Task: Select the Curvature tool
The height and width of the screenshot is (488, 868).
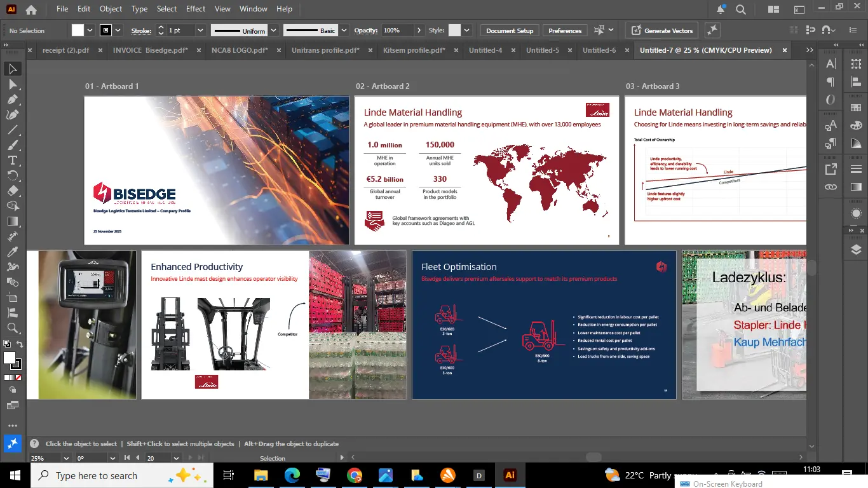Action: [13, 114]
